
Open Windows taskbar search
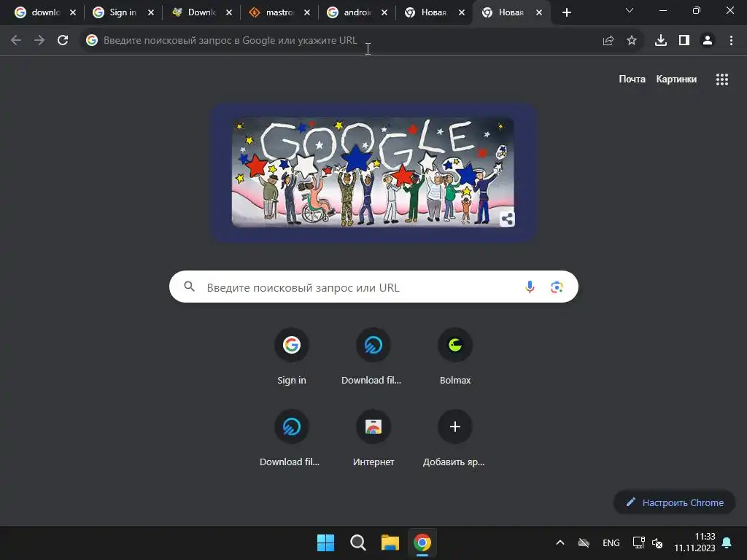357,542
